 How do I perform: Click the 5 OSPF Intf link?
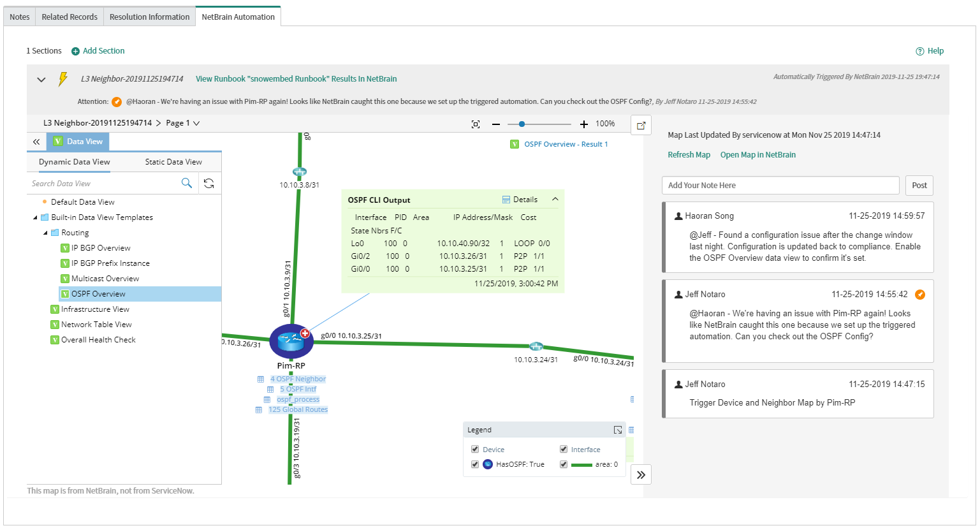(x=298, y=389)
